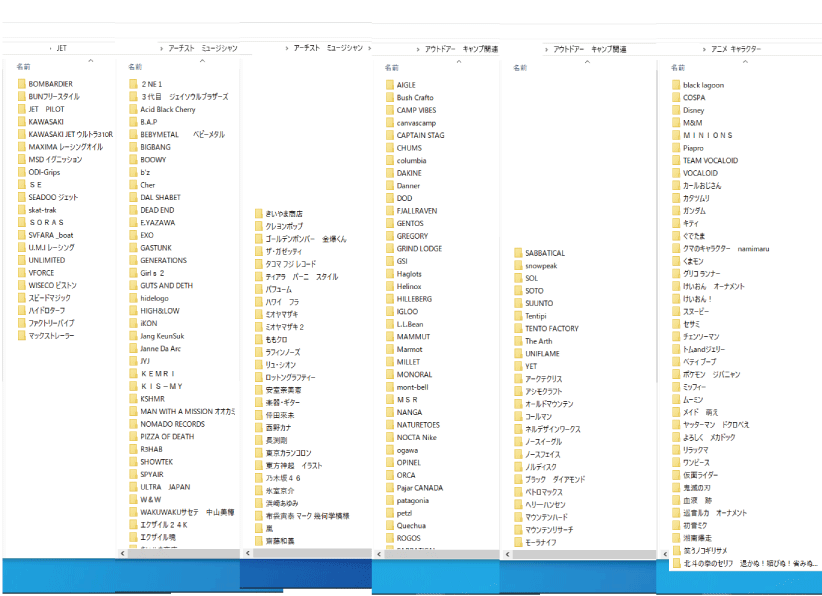
Task: Click left scroll arrow below 齋藤和義 list
Action: (x=247, y=552)
